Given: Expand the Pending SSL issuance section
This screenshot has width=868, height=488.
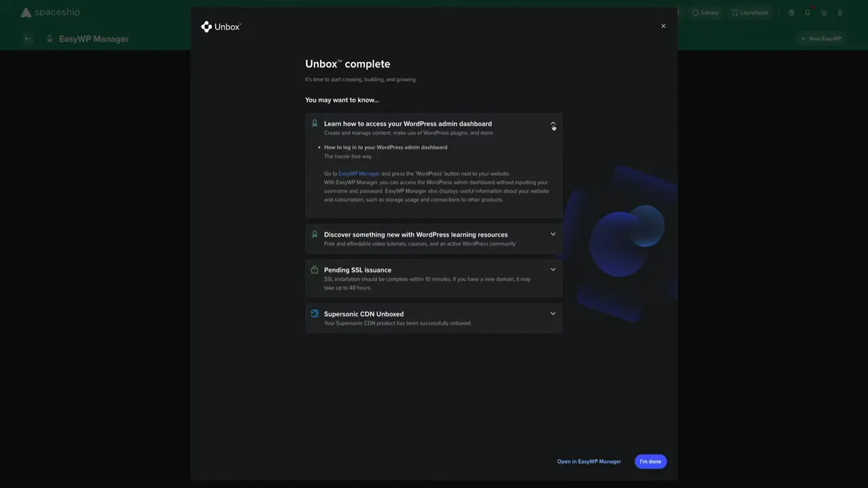Looking at the screenshot, I should pyautogui.click(x=553, y=270).
